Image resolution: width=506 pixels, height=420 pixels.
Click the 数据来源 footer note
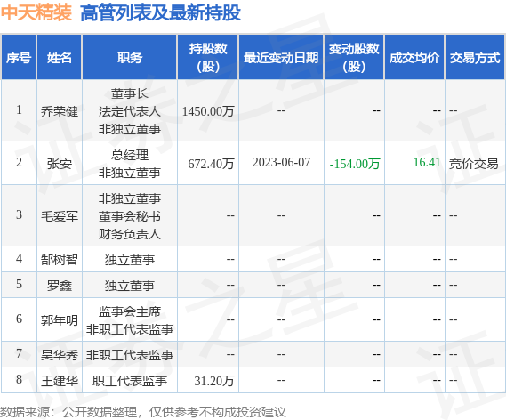143,412
